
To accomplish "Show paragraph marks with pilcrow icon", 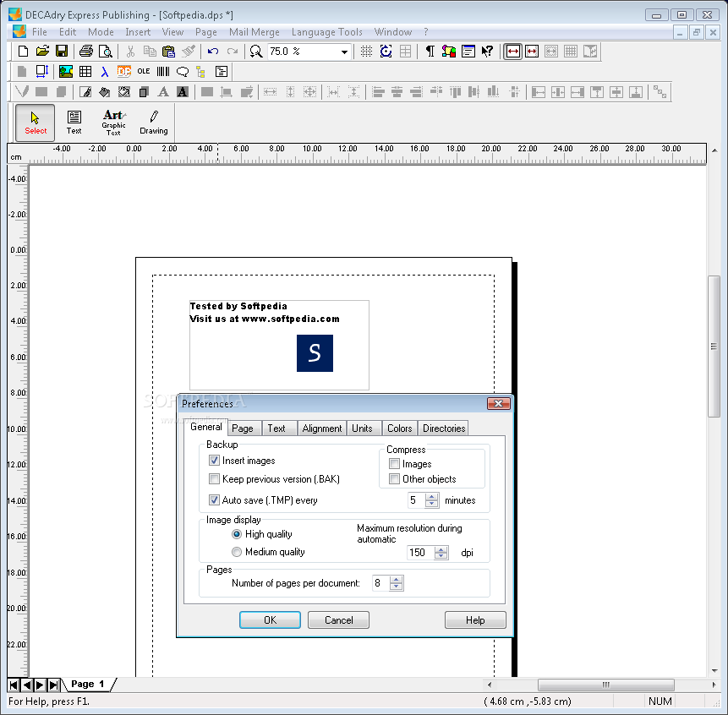I will (x=430, y=51).
